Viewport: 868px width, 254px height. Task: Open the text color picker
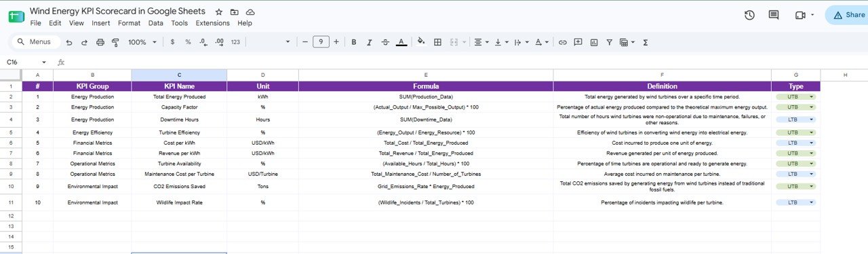click(401, 42)
